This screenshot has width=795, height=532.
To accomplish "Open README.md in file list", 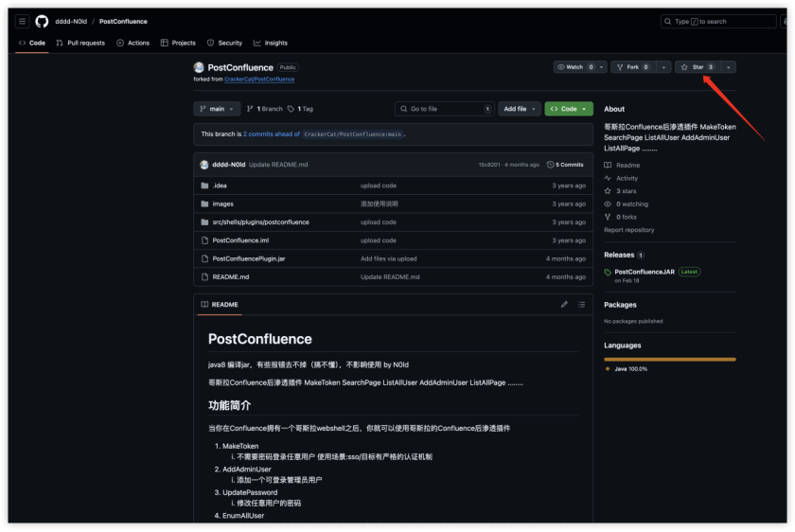I will tap(231, 277).
